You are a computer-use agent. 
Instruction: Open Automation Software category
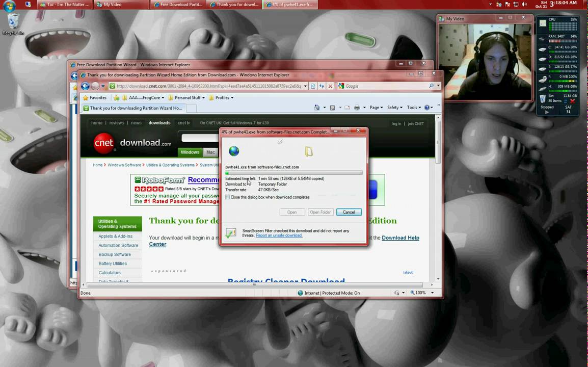[118, 245]
